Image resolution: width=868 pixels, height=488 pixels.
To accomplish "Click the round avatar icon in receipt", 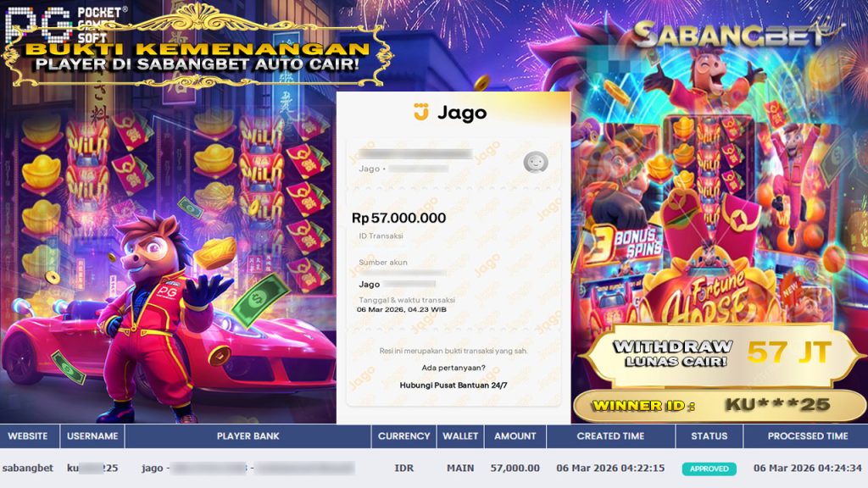I will click(536, 162).
